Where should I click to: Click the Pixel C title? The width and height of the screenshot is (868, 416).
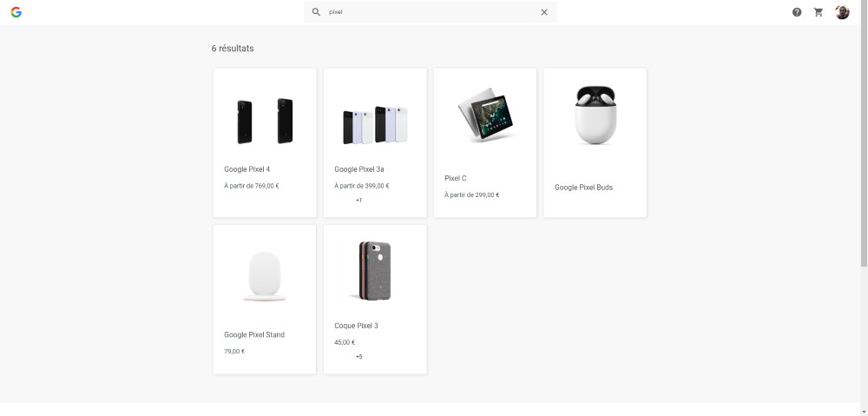(456, 178)
